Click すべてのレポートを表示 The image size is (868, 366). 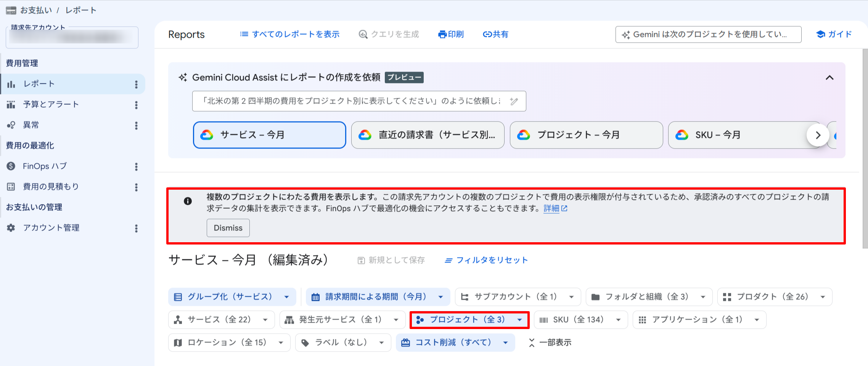click(290, 34)
